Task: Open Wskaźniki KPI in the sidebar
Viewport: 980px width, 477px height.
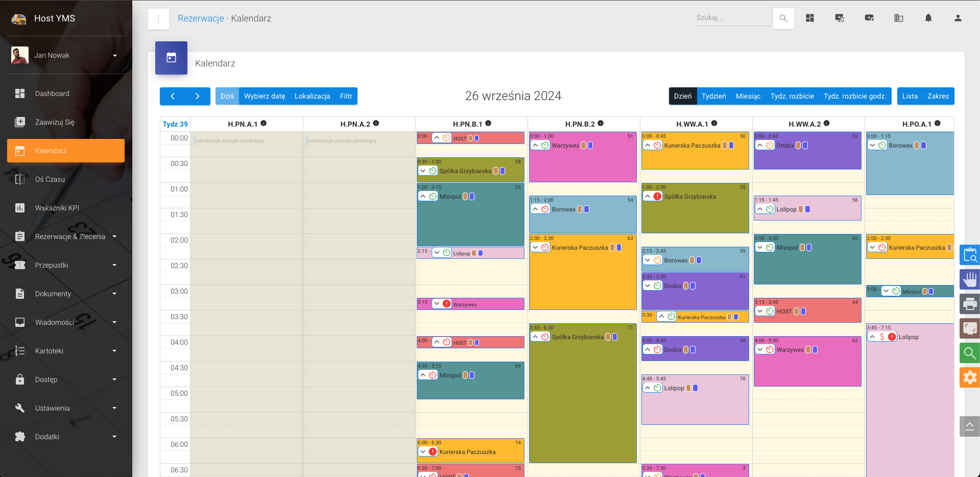Action: point(57,208)
